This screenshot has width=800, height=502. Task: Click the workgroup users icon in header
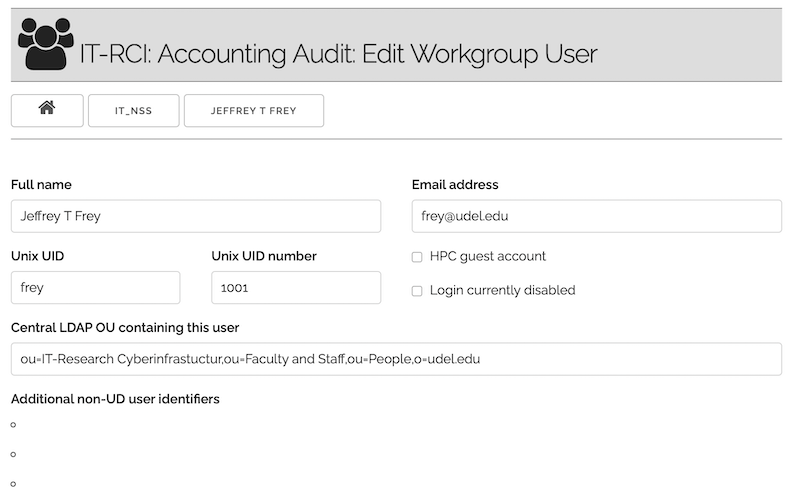[x=46, y=45]
